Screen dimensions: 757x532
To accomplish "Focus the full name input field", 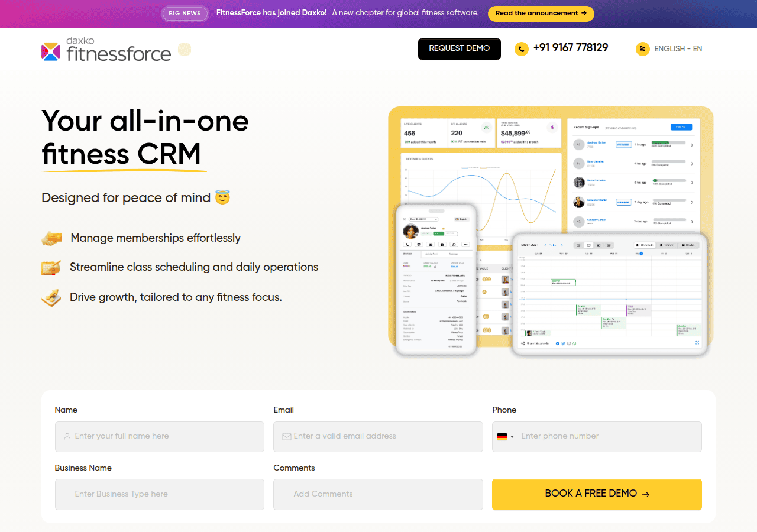I will [160, 437].
